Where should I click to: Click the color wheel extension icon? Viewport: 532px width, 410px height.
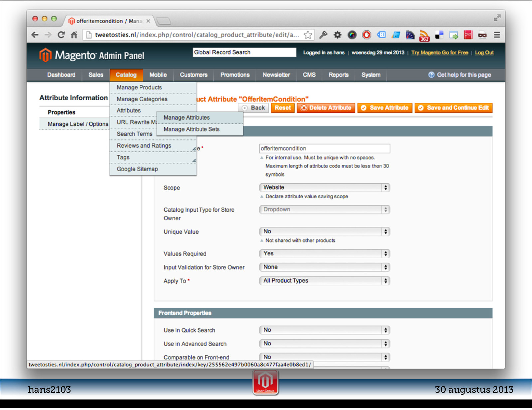352,35
